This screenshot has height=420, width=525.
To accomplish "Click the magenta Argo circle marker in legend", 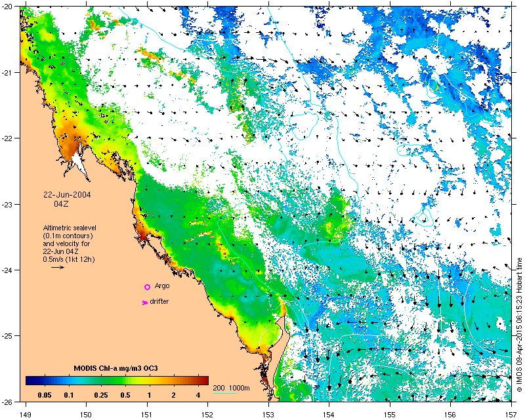I will (147, 287).
